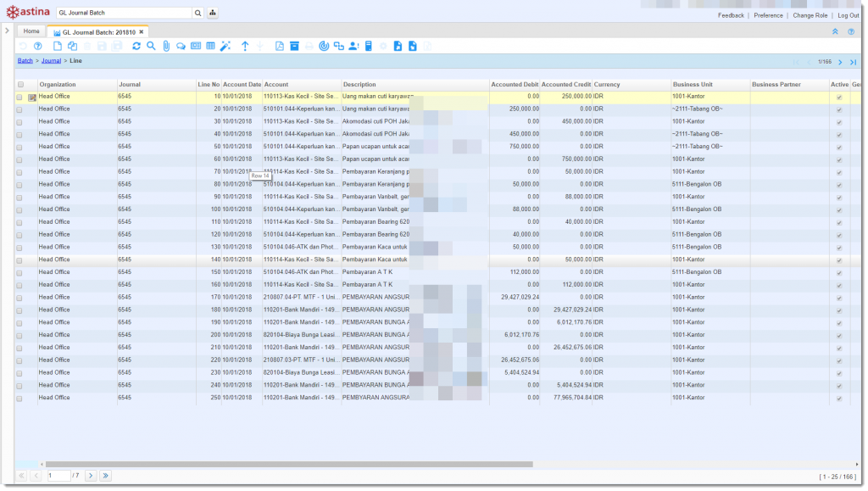
Task: Click the Refresh icon in toolbar
Action: pos(136,46)
